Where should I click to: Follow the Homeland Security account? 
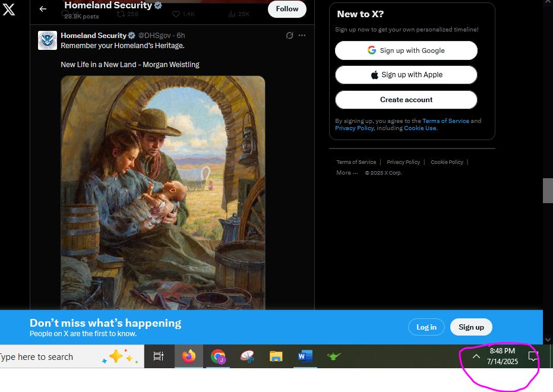click(287, 9)
